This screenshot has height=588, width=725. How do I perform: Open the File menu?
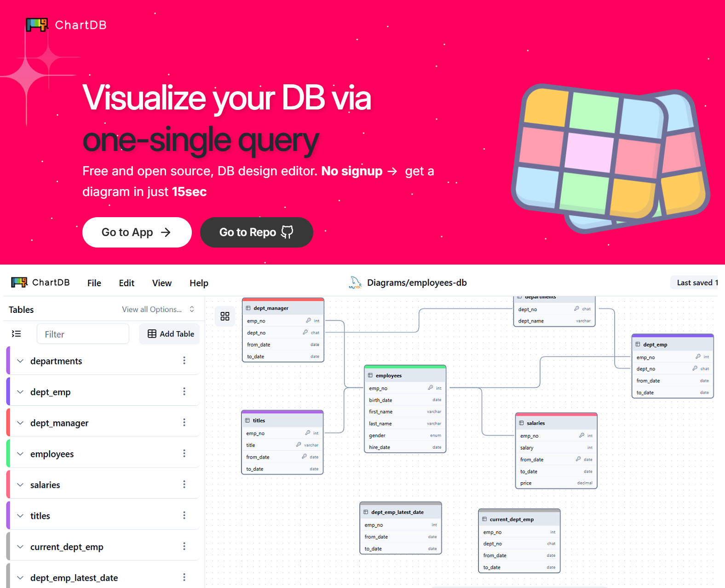pyautogui.click(x=94, y=283)
